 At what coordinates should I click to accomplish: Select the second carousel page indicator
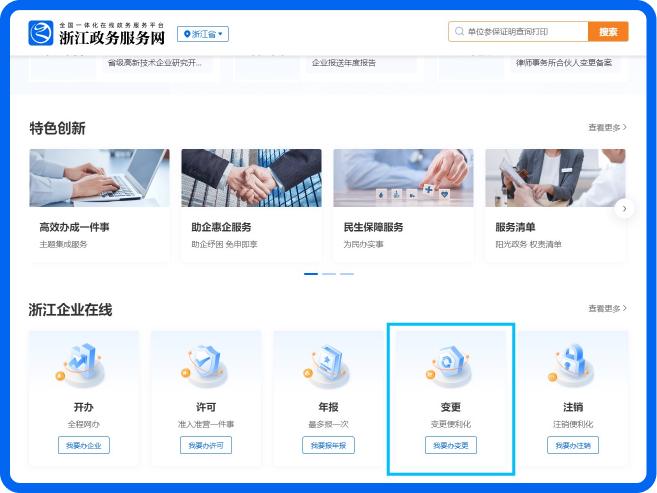[x=329, y=274]
